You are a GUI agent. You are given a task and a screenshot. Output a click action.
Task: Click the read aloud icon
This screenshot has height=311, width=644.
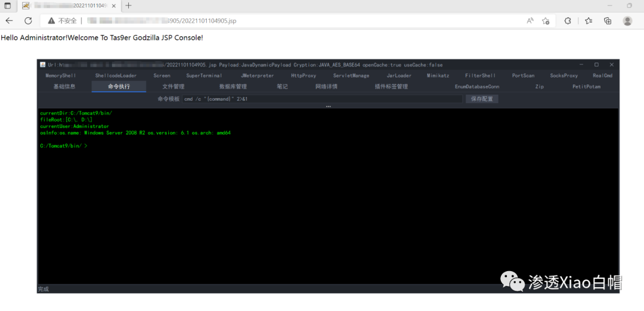[530, 21]
